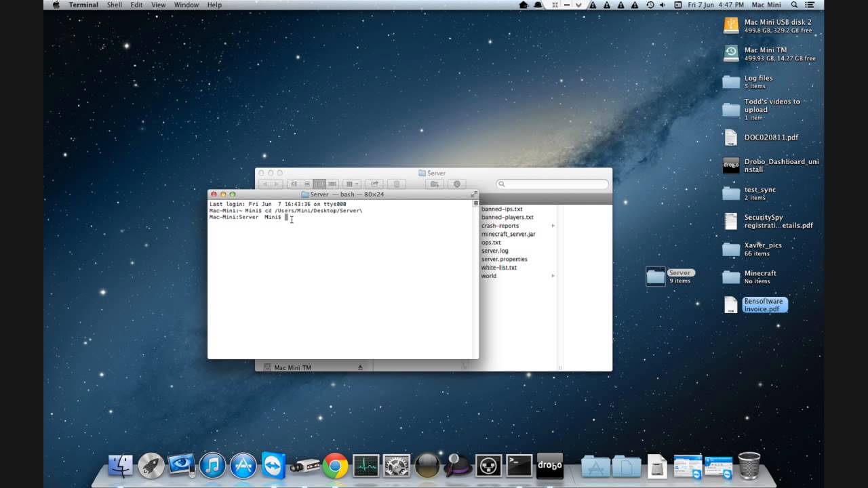Screen dimensions: 868x488
Task: Select Mac Mini USB disk 2 desktop drive
Action: [770, 26]
